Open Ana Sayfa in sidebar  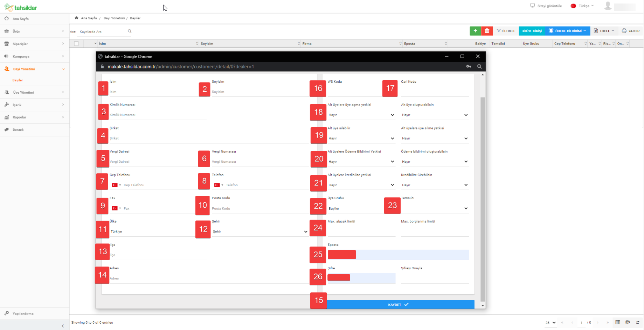click(35, 19)
